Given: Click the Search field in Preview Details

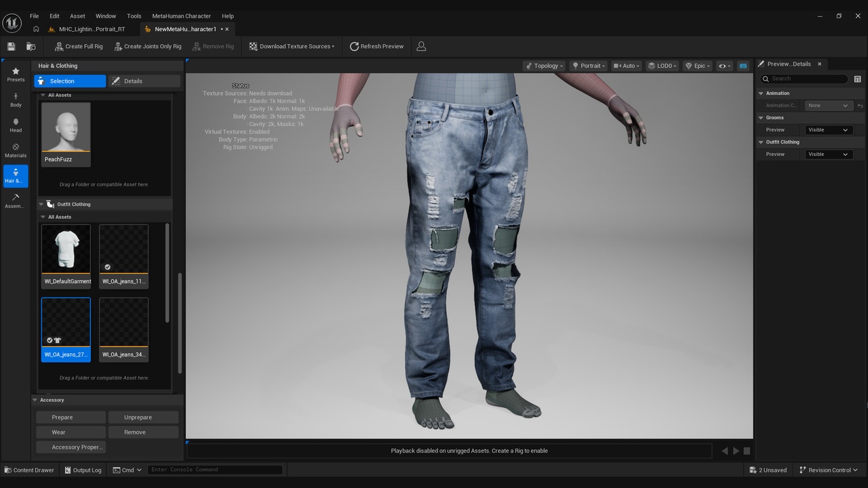Looking at the screenshot, I should [x=804, y=79].
